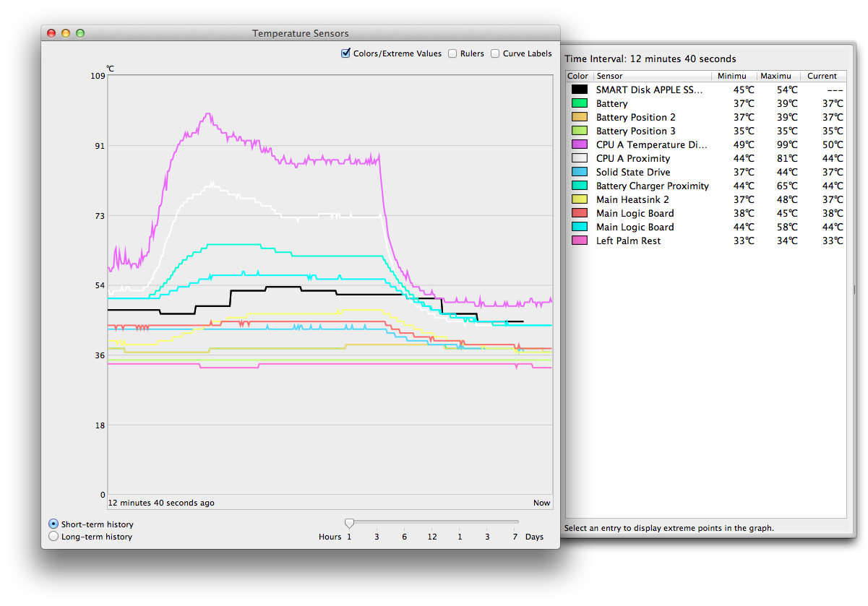Select the Short-term history radio button
The image size is (868, 606).
[x=53, y=524]
